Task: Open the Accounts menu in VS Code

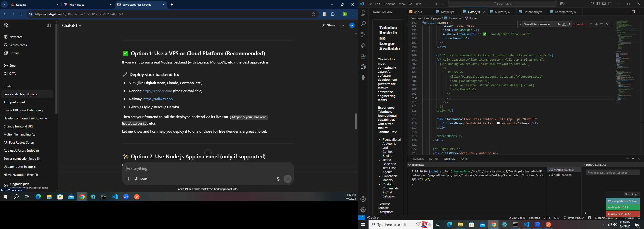Action: 363,199
